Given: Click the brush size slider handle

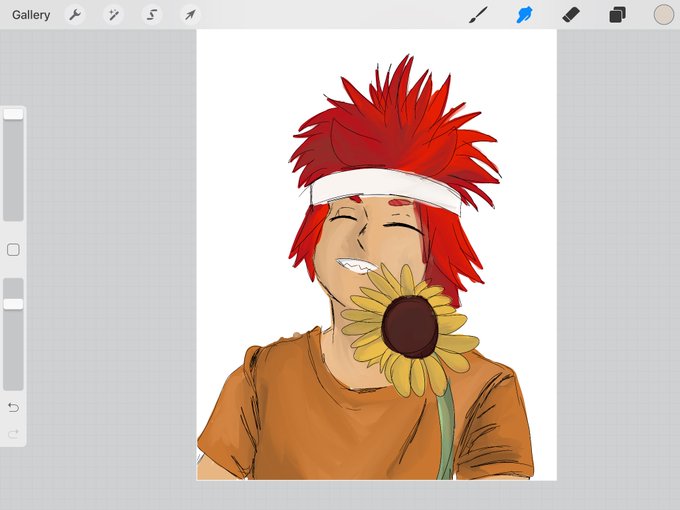Looking at the screenshot, I should (13, 114).
